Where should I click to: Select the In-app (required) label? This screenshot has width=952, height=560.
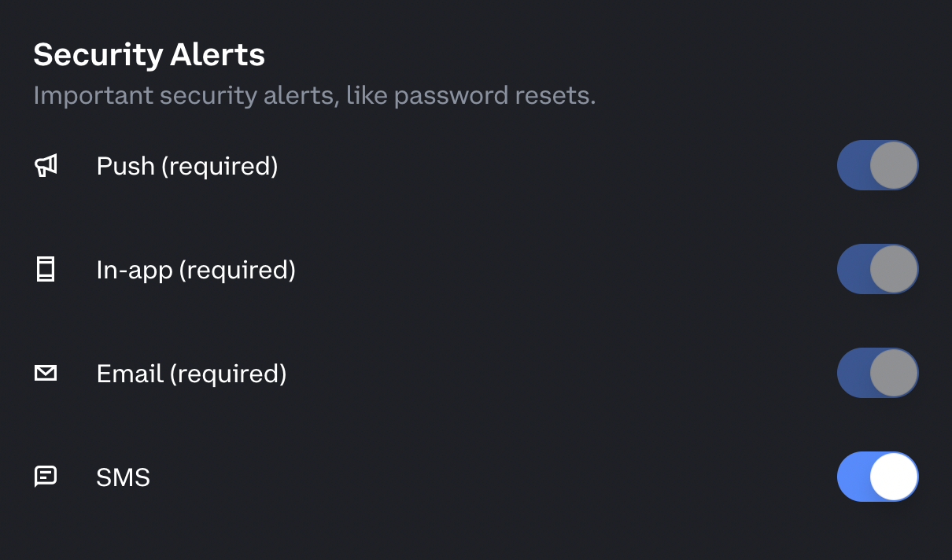(x=195, y=270)
